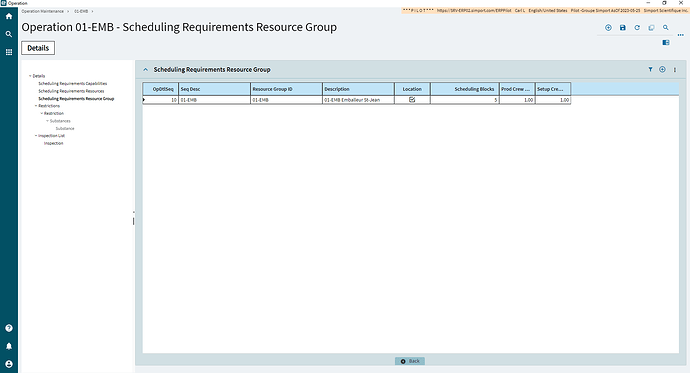Add a new row with the grid plus icon
The width and height of the screenshot is (690, 373).
[662, 69]
